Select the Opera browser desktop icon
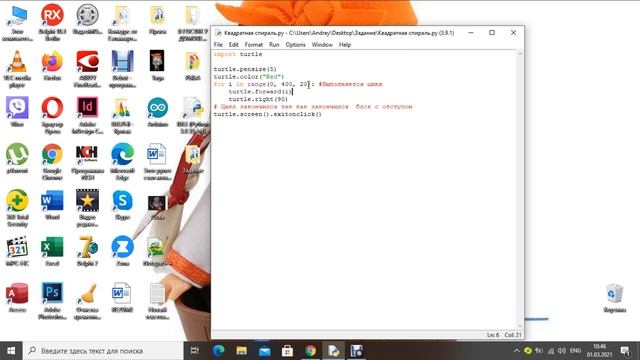This screenshot has height=360, width=640. (52, 116)
